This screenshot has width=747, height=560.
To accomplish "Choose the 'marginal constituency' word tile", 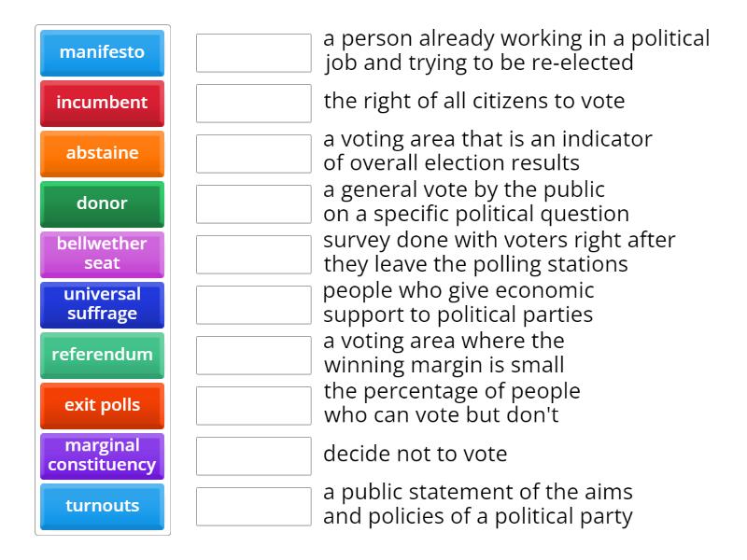I will [102, 455].
